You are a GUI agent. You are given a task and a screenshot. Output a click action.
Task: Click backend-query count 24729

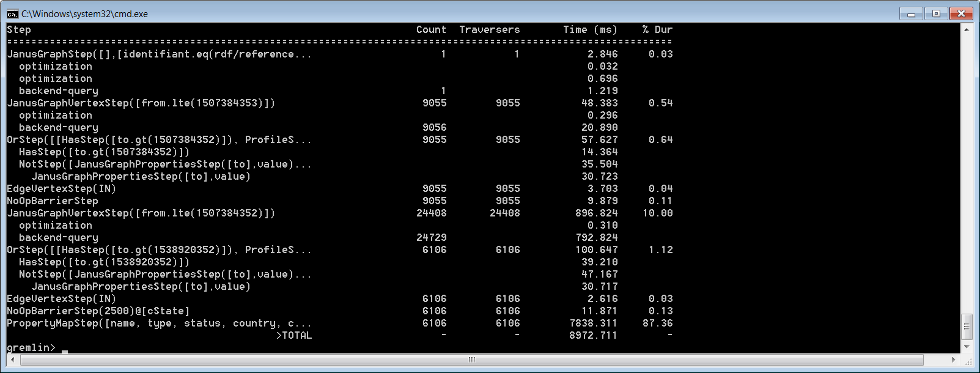(x=432, y=237)
